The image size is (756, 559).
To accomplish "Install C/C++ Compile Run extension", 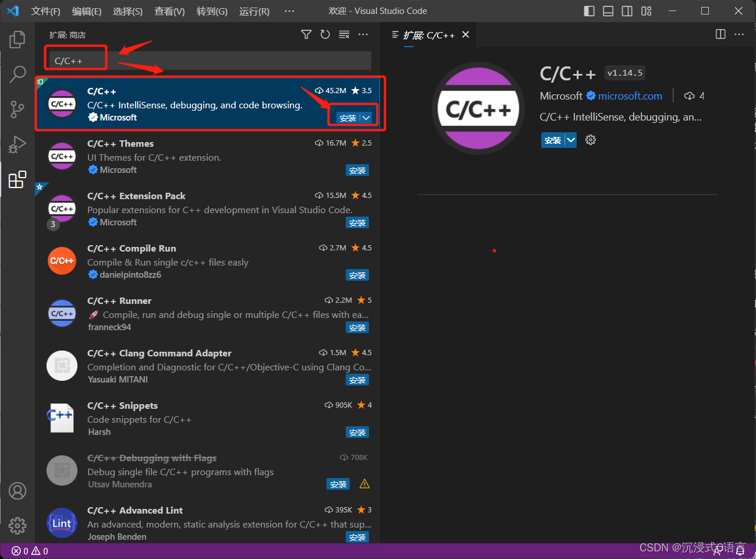I will 357,275.
